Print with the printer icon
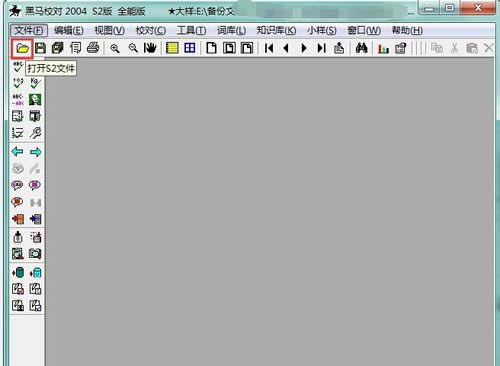 pyautogui.click(x=93, y=48)
